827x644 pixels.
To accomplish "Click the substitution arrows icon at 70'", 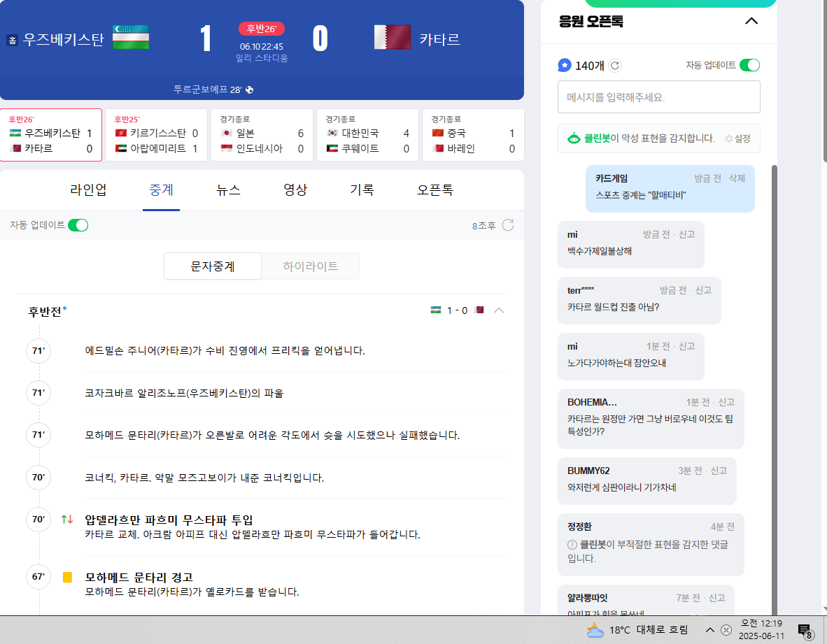I will (x=67, y=520).
